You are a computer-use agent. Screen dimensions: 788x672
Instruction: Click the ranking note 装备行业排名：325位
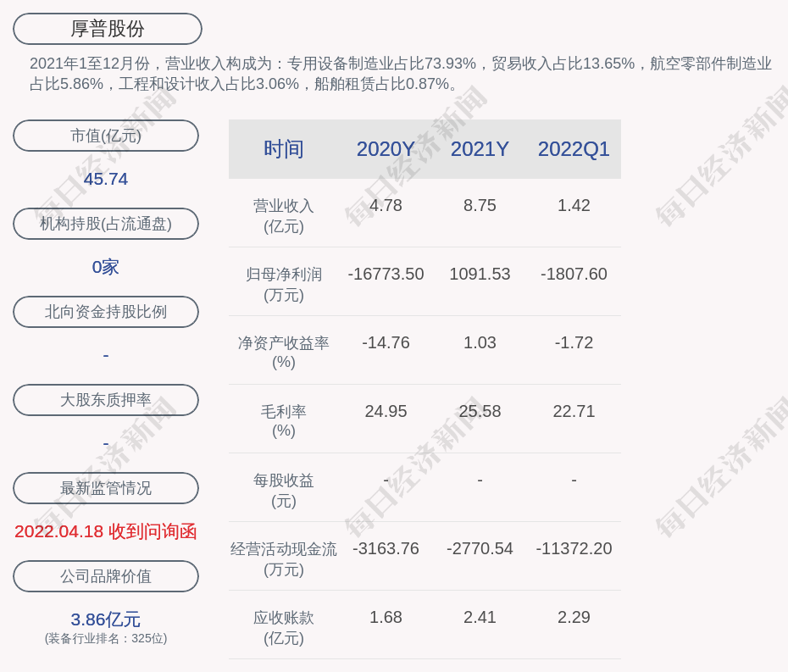[x=106, y=638]
